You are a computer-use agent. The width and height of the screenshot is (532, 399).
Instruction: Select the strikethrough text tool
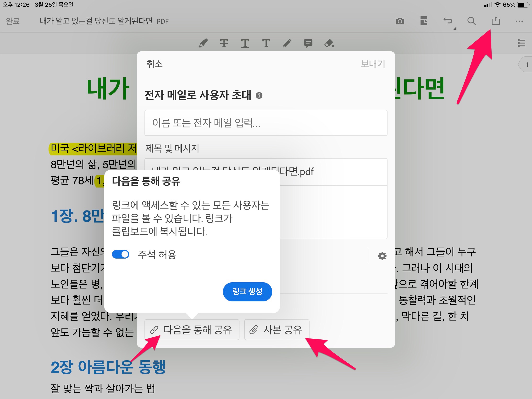224,43
